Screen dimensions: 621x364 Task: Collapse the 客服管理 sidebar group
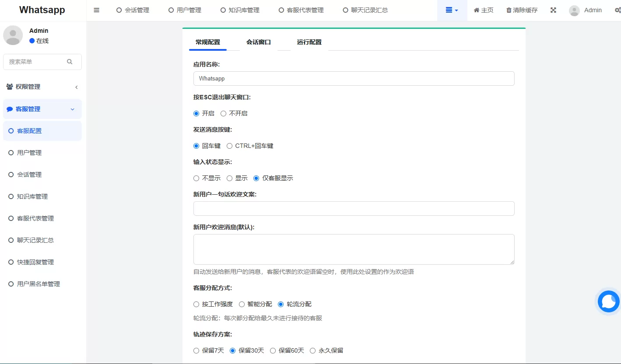(x=42, y=109)
